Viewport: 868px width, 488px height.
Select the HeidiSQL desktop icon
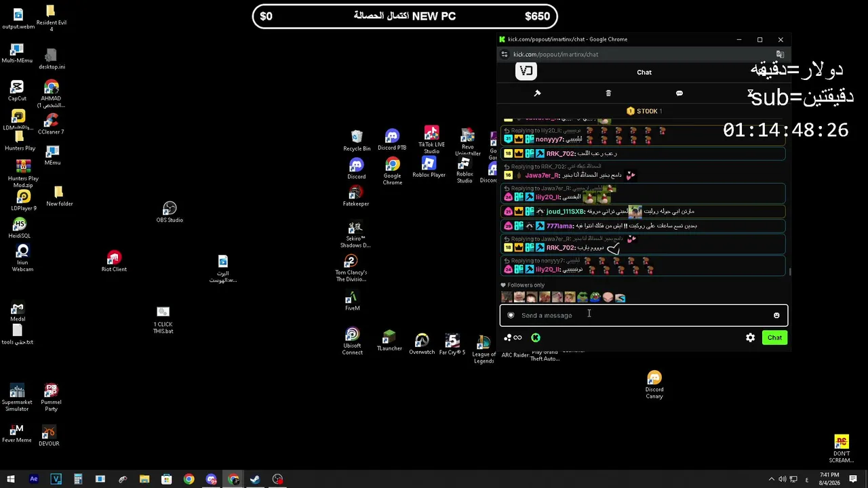(19, 228)
